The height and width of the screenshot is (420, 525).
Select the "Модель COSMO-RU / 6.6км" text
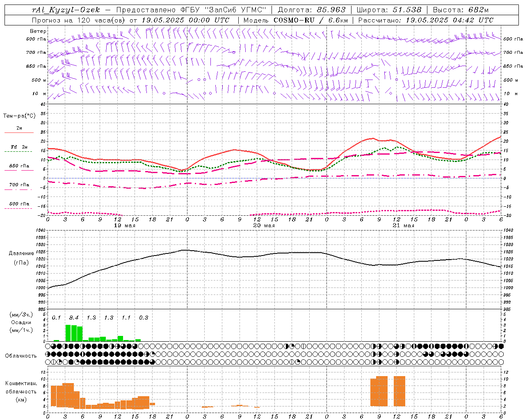(x=296, y=20)
